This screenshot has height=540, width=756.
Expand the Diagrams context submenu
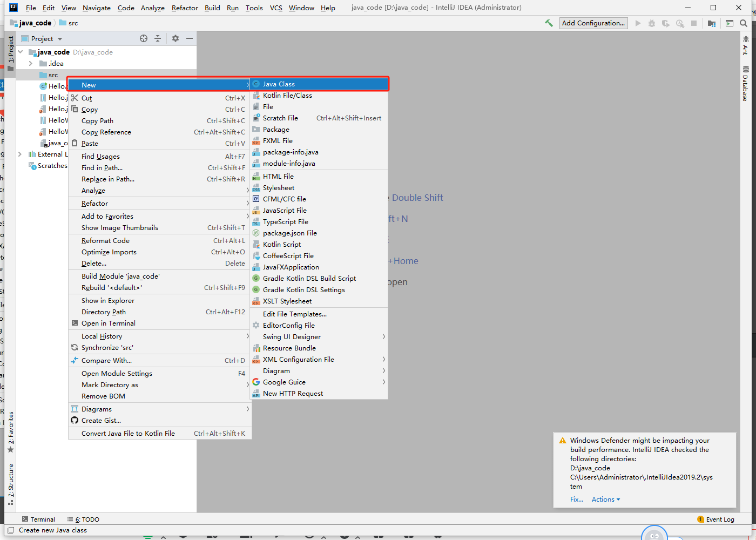pos(160,409)
